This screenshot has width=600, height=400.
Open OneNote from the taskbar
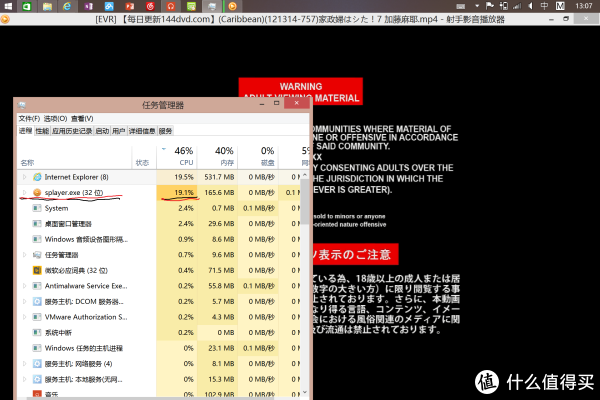tap(89, 6)
